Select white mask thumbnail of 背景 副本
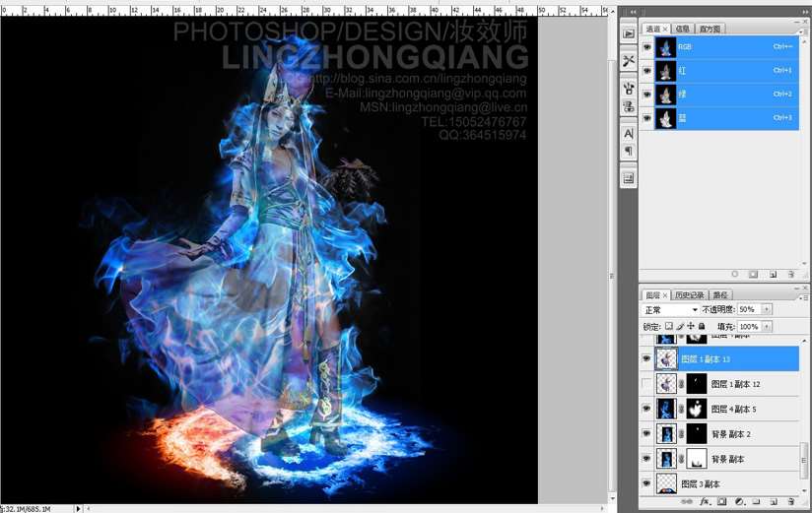Image resolution: width=812 pixels, height=513 pixels. point(697,459)
